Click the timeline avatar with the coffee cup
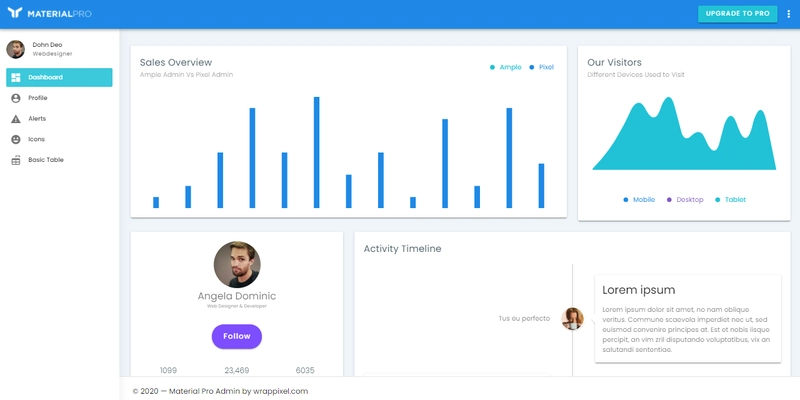Viewport: 800px width, 400px height. 572,319
